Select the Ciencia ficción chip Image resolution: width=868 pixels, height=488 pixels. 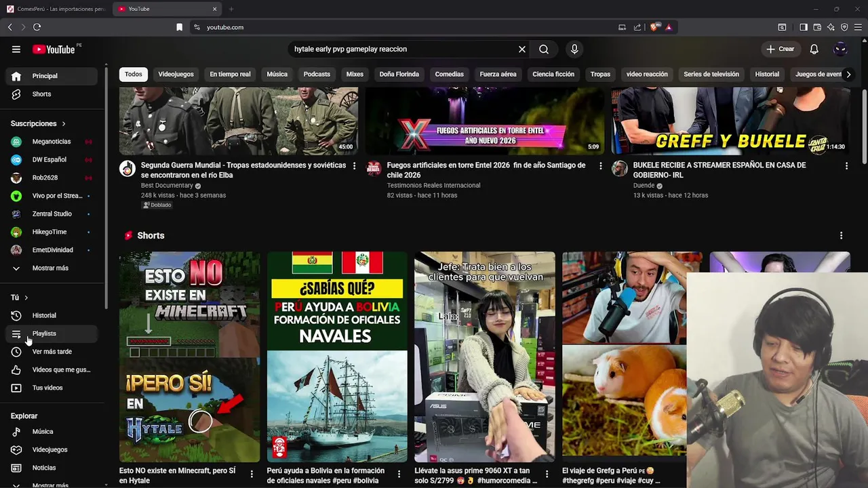(553, 74)
